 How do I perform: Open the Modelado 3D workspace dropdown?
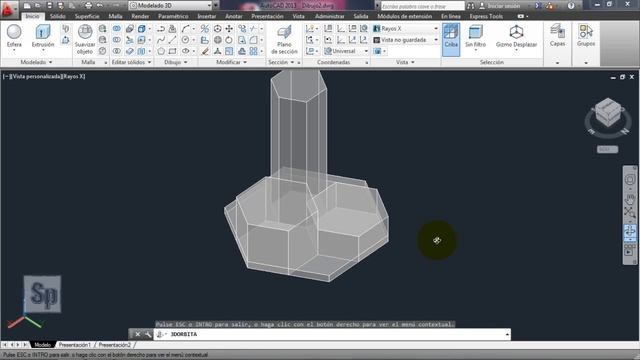(171, 6)
